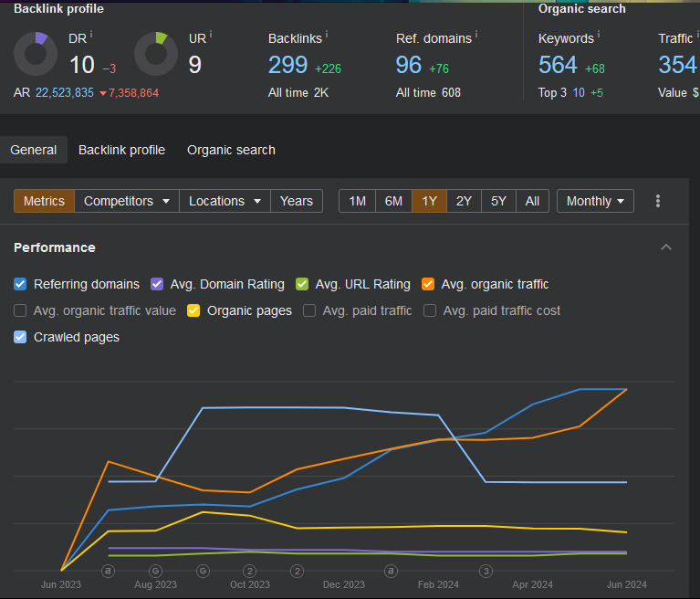Click the timeline marker labeled 3
The image size is (700, 599).
pyautogui.click(x=486, y=572)
